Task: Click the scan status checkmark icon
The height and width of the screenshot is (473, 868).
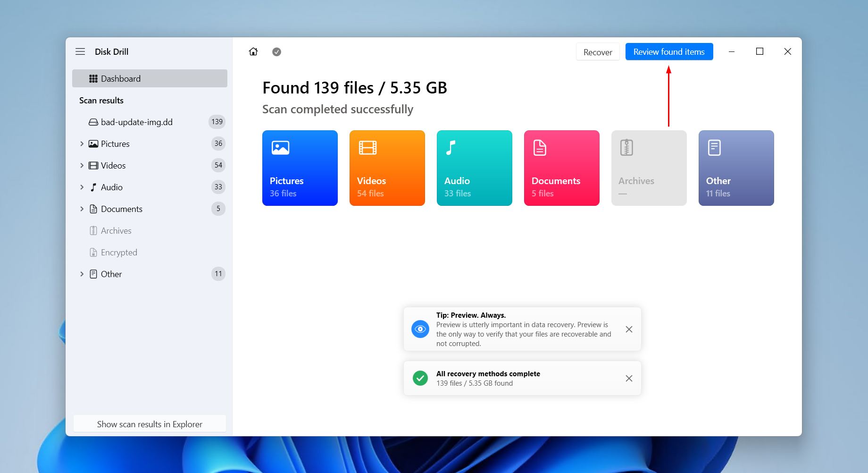Action: 276,52
